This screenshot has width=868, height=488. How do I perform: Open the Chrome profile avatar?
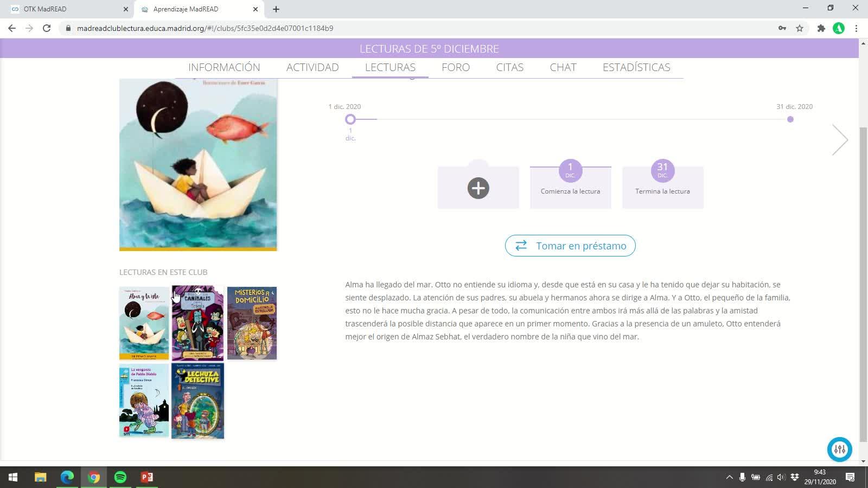coord(839,28)
